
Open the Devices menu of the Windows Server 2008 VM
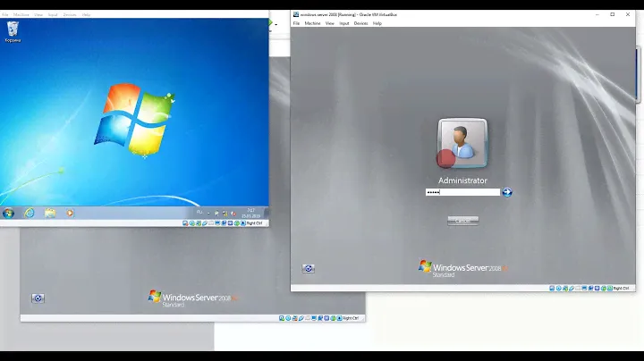click(x=360, y=23)
